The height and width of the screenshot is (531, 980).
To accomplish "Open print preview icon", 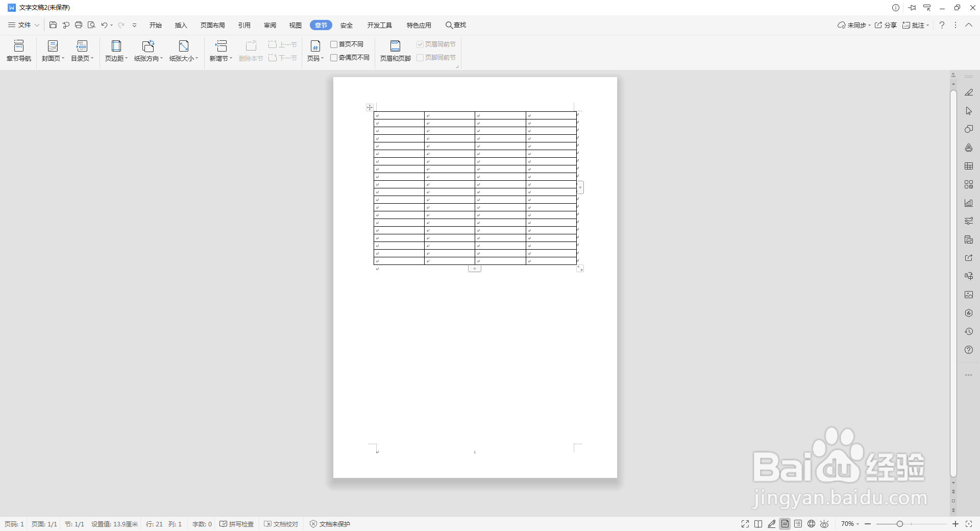I will [91, 25].
